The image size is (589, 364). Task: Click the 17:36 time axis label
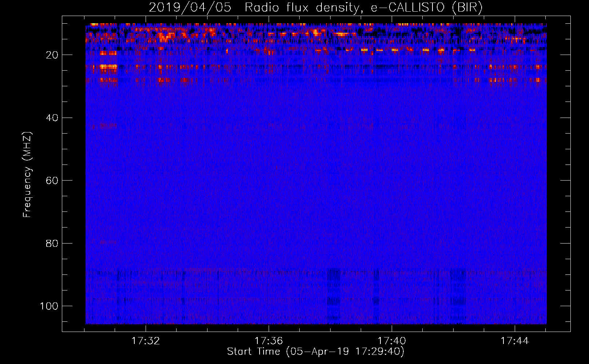269,341
